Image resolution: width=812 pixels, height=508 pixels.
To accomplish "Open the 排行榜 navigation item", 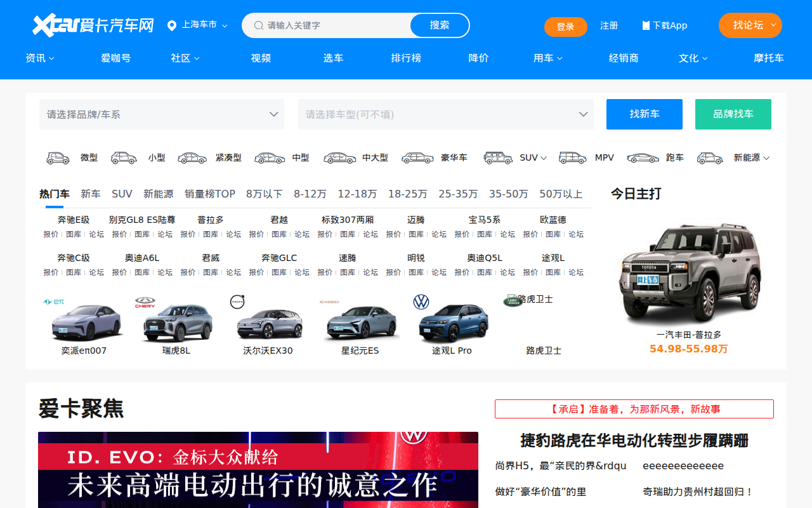I will pyautogui.click(x=406, y=58).
